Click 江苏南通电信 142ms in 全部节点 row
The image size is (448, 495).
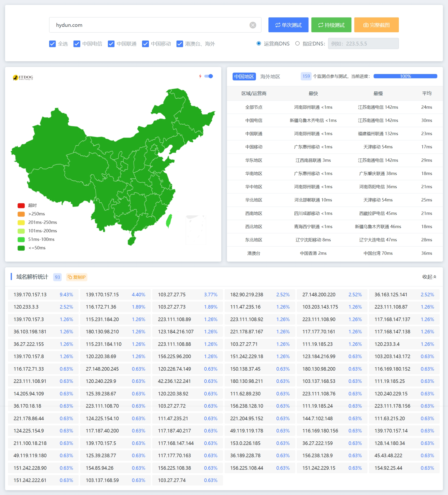click(378, 107)
